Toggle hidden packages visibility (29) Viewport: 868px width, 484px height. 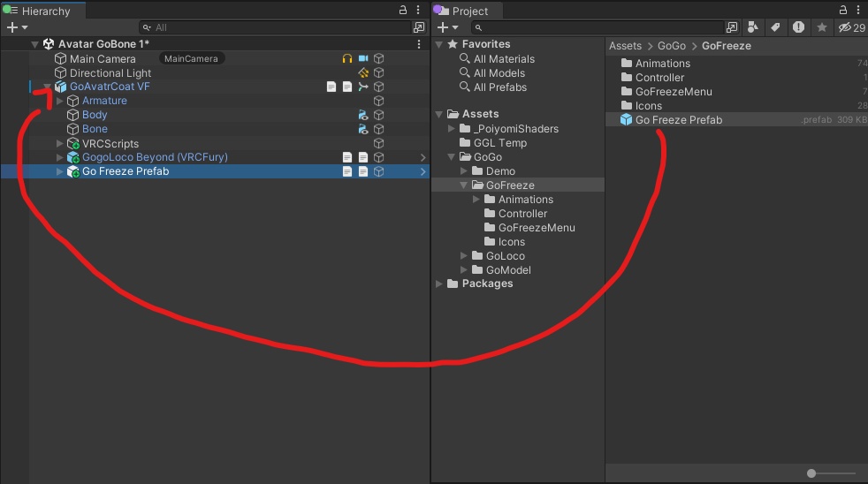pos(851,27)
